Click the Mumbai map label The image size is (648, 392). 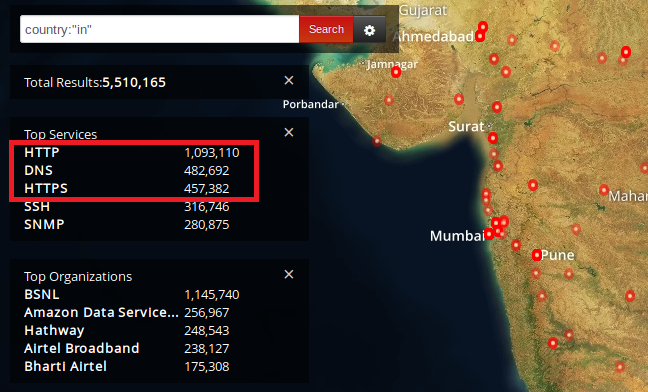[x=457, y=236]
